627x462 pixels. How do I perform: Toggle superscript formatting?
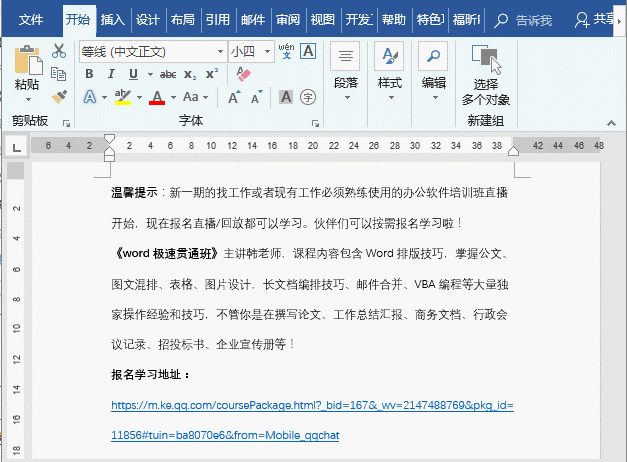(x=212, y=74)
